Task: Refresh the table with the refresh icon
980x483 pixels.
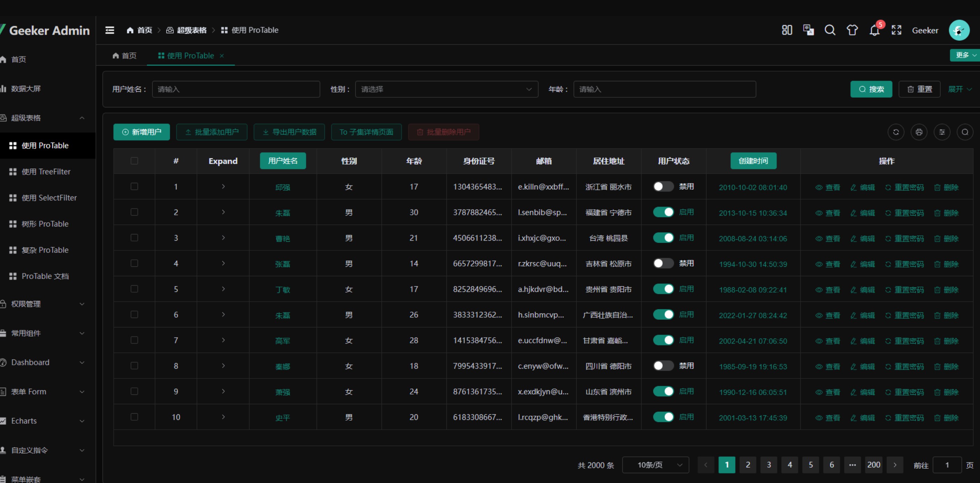Action: point(896,132)
